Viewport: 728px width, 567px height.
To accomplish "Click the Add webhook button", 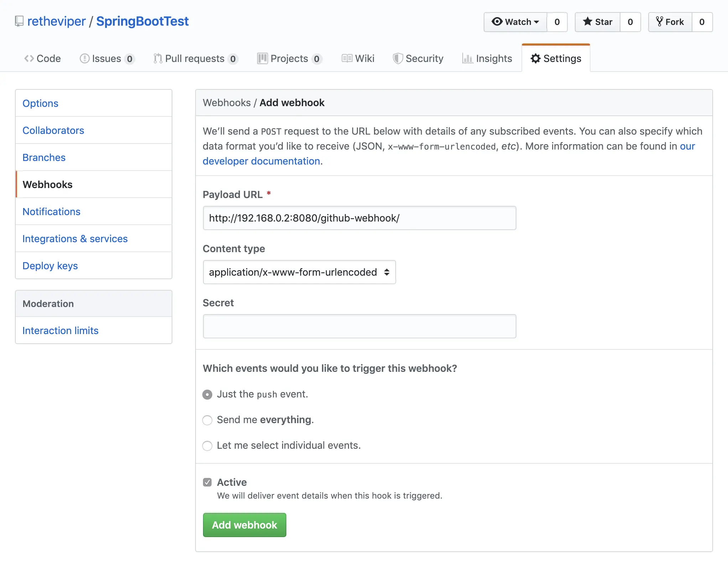I will point(244,525).
